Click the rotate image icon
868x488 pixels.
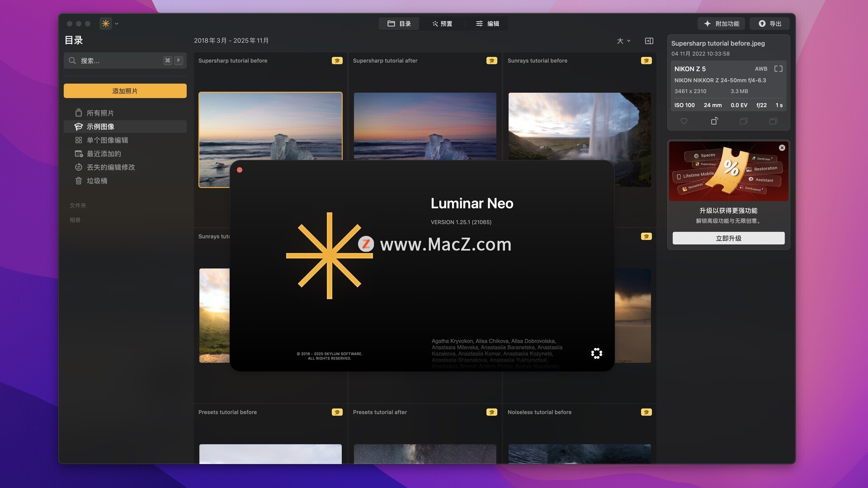tap(714, 121)
